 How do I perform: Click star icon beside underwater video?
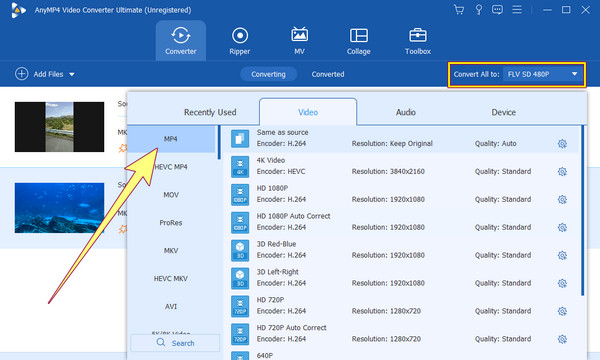[122, 229]
